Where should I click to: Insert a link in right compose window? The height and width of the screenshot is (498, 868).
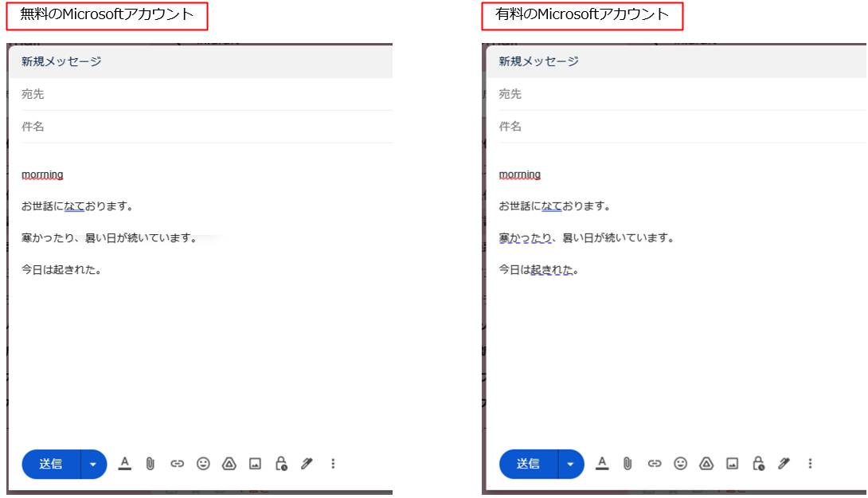[x=654, y=464]
